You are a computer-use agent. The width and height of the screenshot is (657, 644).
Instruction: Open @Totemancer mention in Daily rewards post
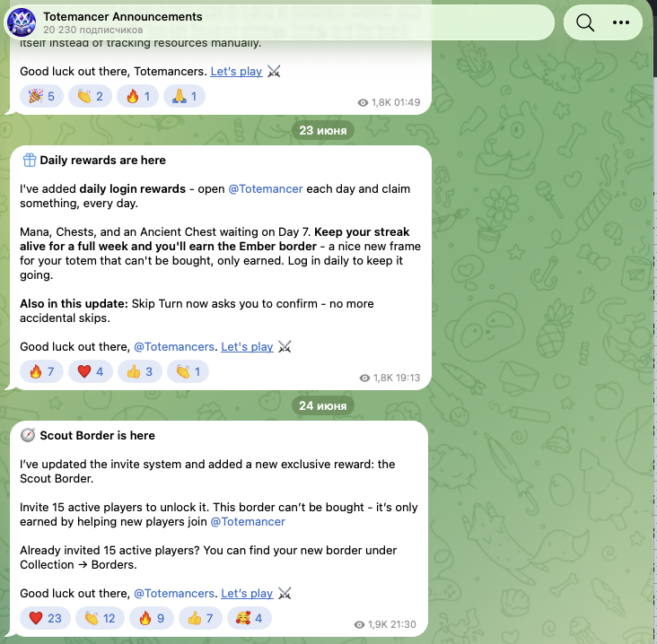click(x=266, y=189)
